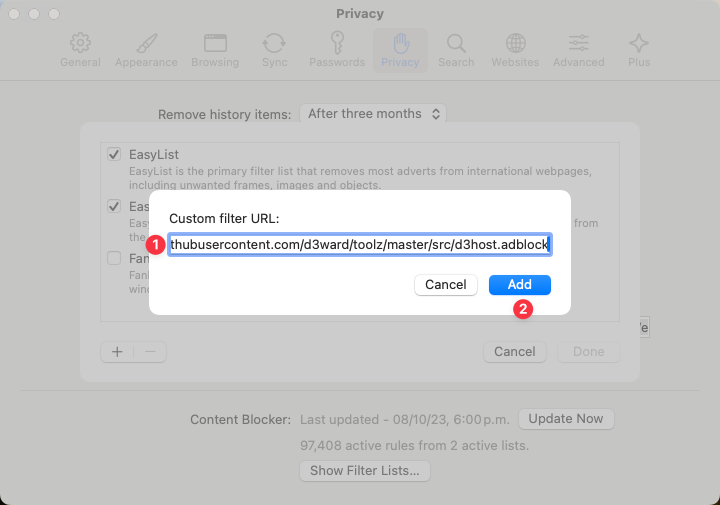This screenshot has height=505, width=720.
Task: Click the Update Now button
Action: (566, 419)
